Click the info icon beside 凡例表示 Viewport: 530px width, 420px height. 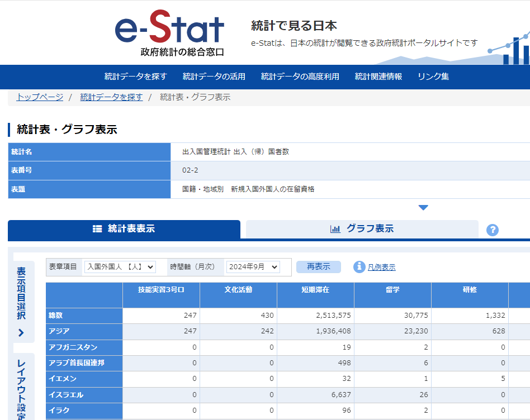[x=359, y=267]
